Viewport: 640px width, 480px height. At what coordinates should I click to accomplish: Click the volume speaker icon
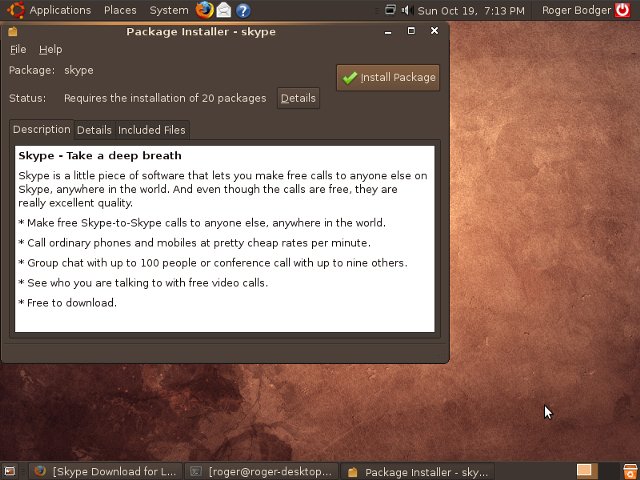tap(407, 10)
